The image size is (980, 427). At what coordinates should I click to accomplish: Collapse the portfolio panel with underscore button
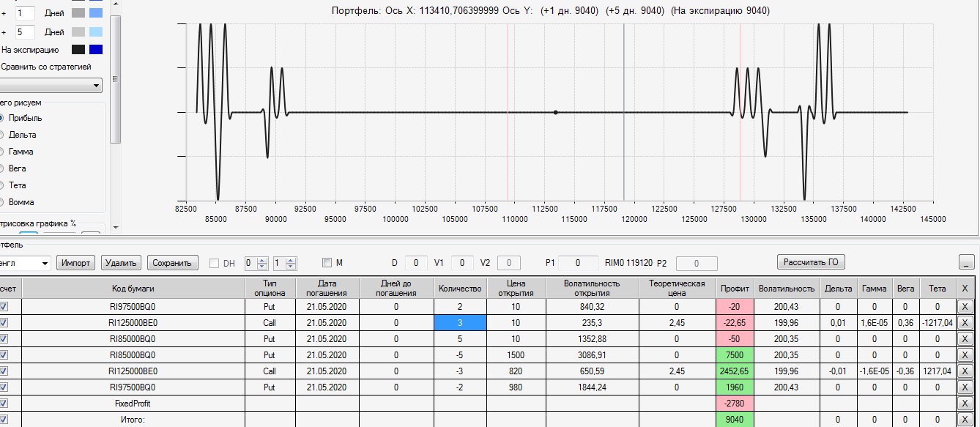coord(966,263)
